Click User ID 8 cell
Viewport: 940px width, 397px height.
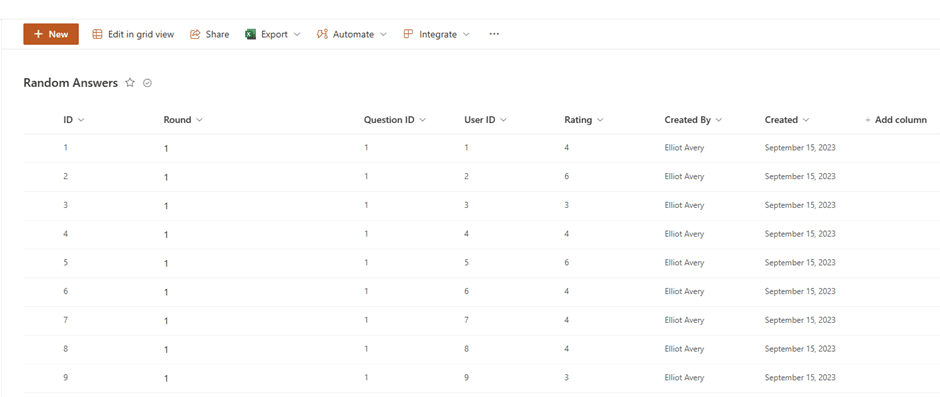click(466, 349)
